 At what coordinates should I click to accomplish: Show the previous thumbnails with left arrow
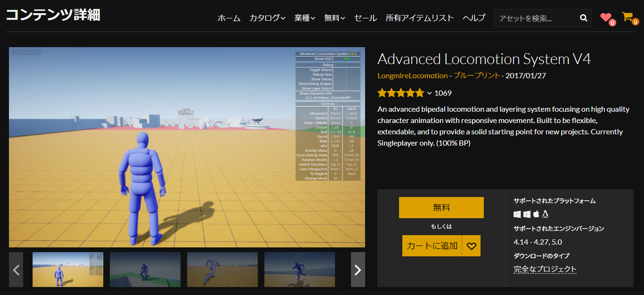[x=16, y=270]
